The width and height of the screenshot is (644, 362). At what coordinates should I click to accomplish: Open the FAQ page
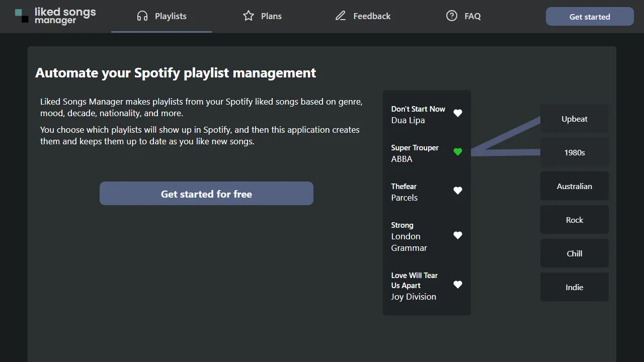[x=463, y=16]
